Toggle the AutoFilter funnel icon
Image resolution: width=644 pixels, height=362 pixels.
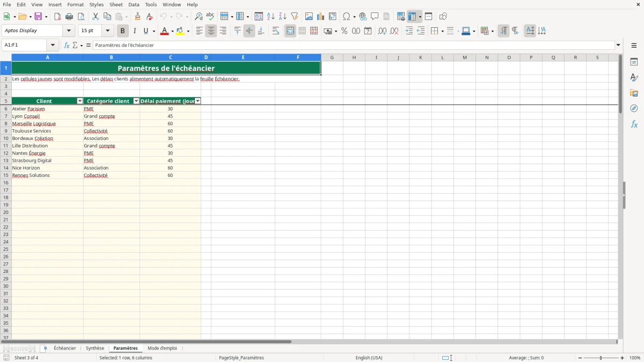coord(295,17)
